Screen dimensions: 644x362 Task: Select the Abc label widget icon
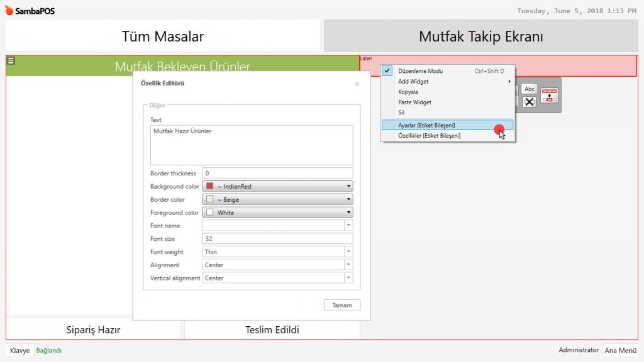[530, 89]
